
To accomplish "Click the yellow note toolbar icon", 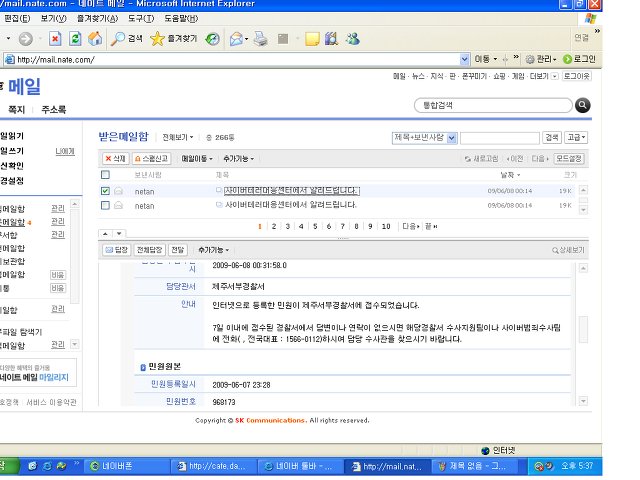I will pos(312,39).
